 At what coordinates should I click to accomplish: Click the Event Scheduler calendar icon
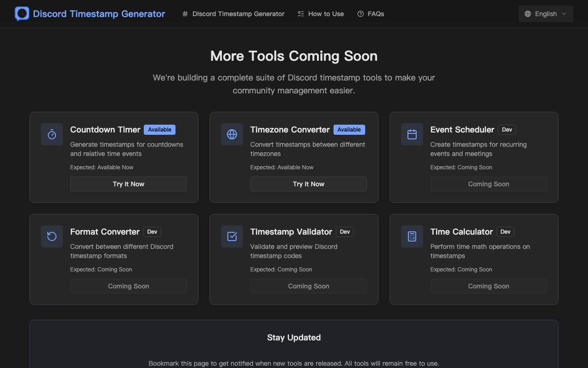[412, 134]
